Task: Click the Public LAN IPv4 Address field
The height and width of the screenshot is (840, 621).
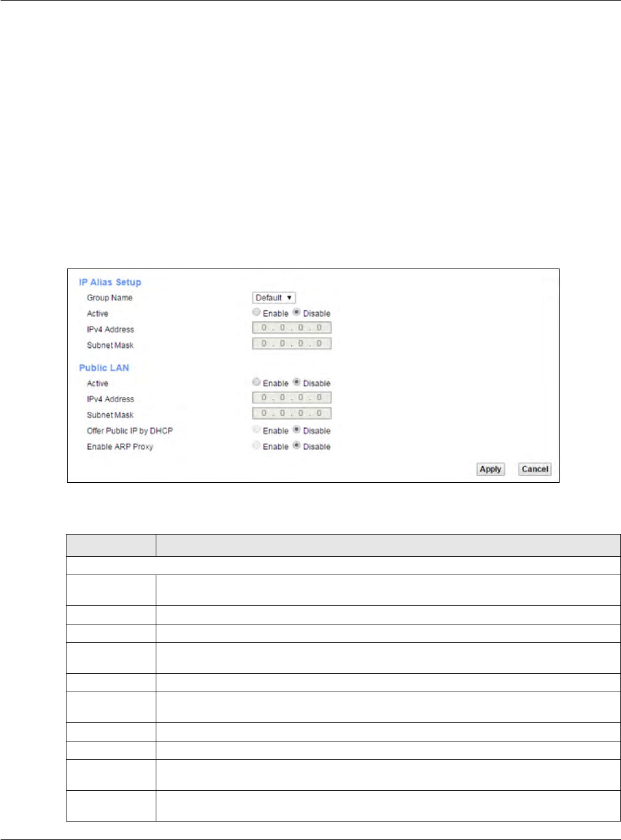Action: 292,398
